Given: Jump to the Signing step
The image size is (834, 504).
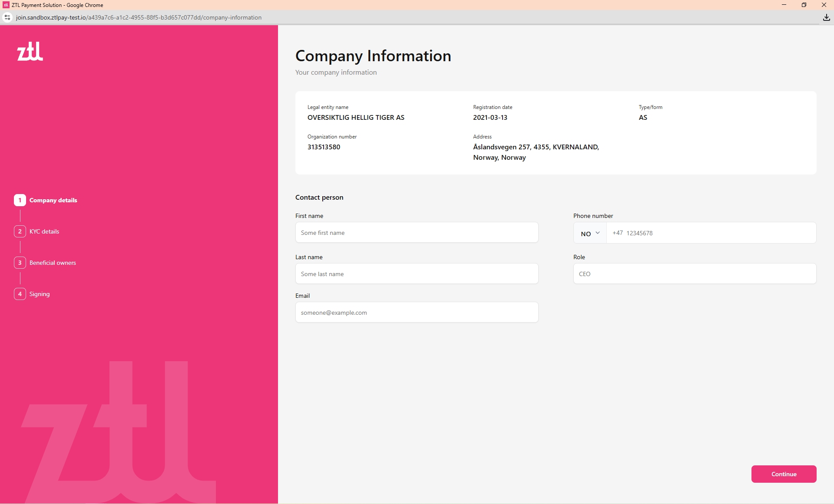Looking at the screenshot, I should click(x=40, y=294).
